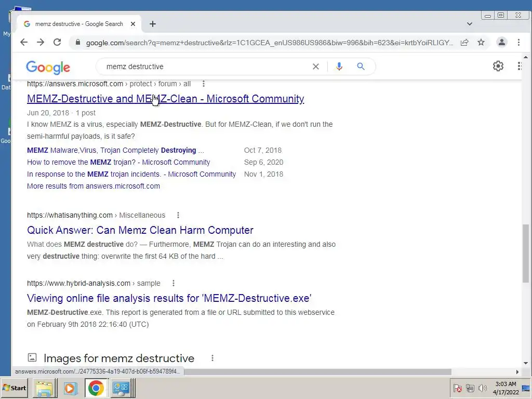Clear the search box with the X

coord(315,66)
